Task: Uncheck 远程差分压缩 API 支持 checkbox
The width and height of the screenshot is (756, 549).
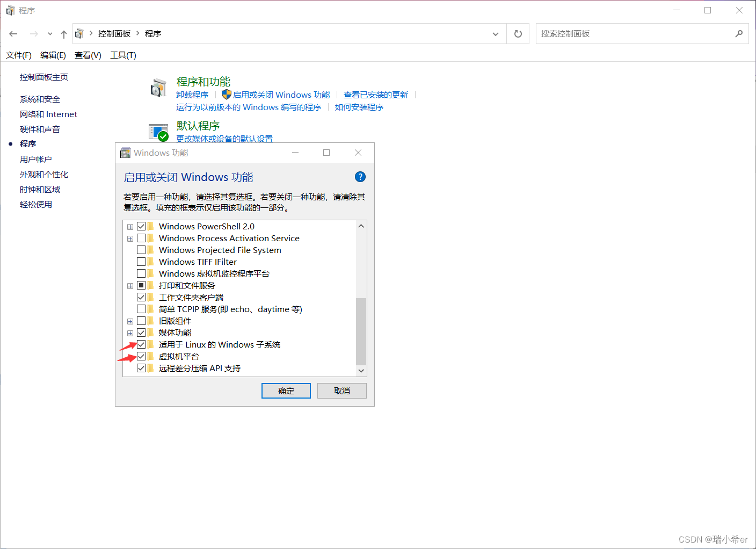Action: (141, 368)
